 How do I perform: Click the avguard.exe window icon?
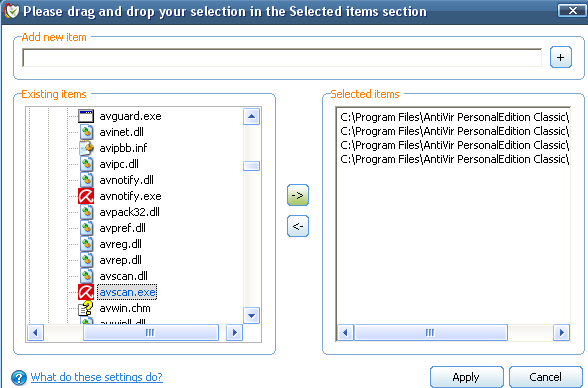point(86,116)
